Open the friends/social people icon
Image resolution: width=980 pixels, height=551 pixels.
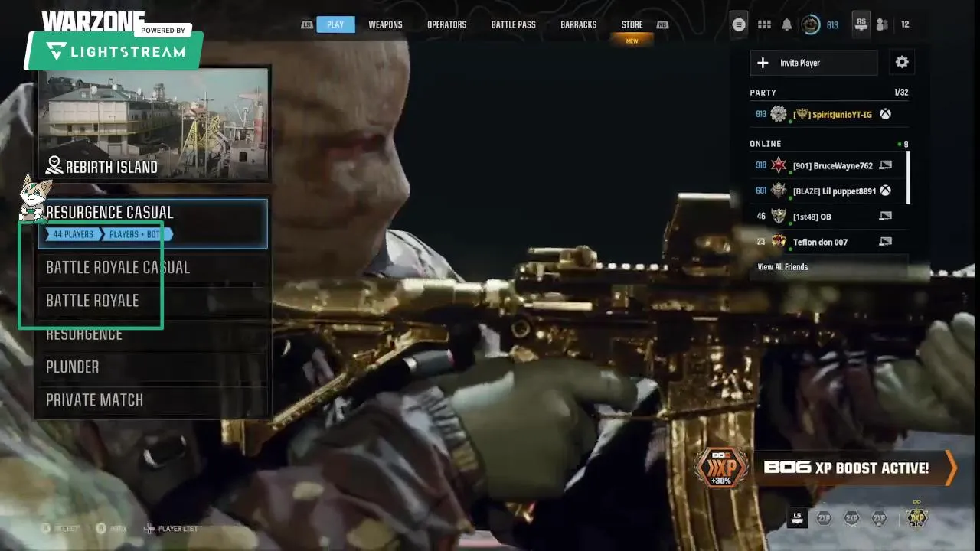(x=882, y=24)
